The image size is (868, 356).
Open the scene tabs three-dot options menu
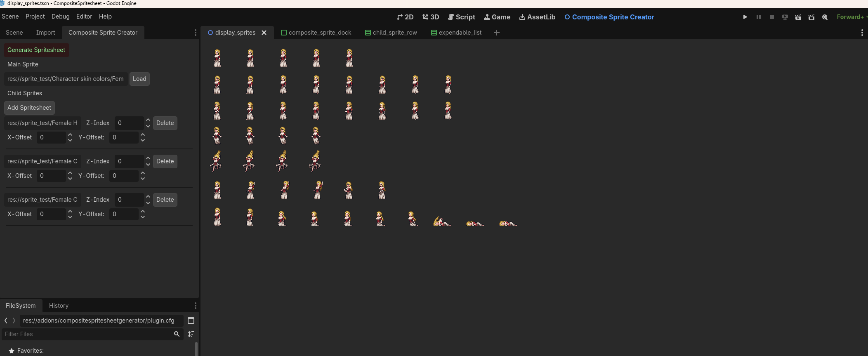[x=862, y=33]
